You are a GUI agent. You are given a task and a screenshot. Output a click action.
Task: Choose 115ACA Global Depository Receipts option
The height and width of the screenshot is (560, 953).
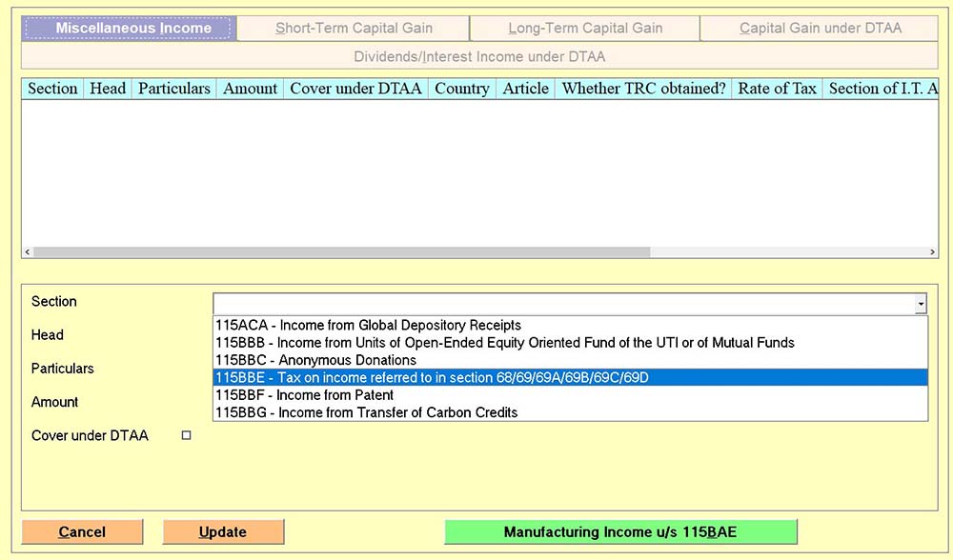pyautogui.click(x=369, y=326)
